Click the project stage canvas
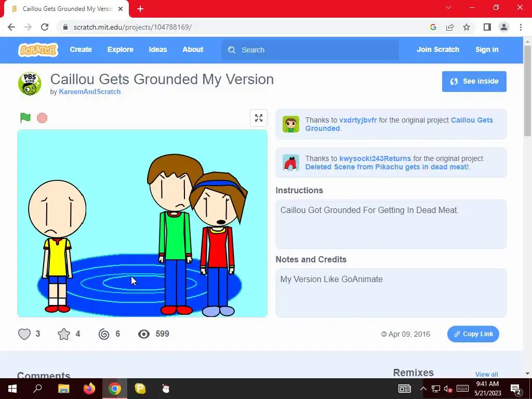The width and height of the screenshot is (532, 399). 142,223
